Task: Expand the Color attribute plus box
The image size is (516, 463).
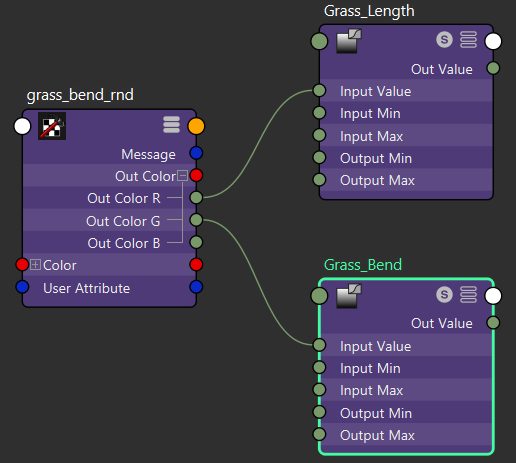Action: point(35,265)
